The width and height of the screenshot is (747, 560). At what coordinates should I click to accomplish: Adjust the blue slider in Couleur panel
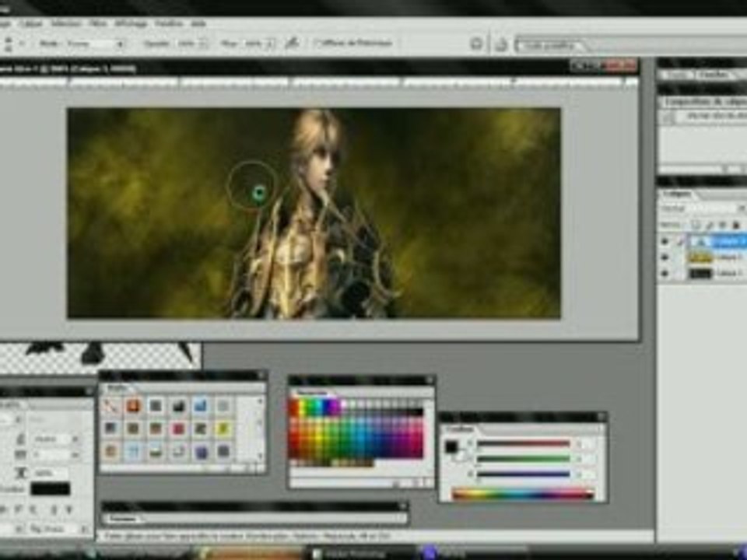[x=523, y=474]
